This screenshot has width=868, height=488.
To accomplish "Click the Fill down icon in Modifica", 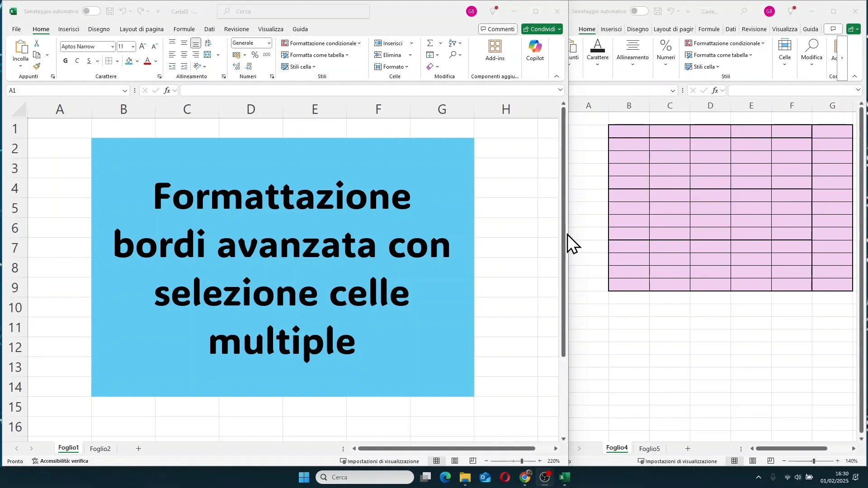I will pos(430,55).
